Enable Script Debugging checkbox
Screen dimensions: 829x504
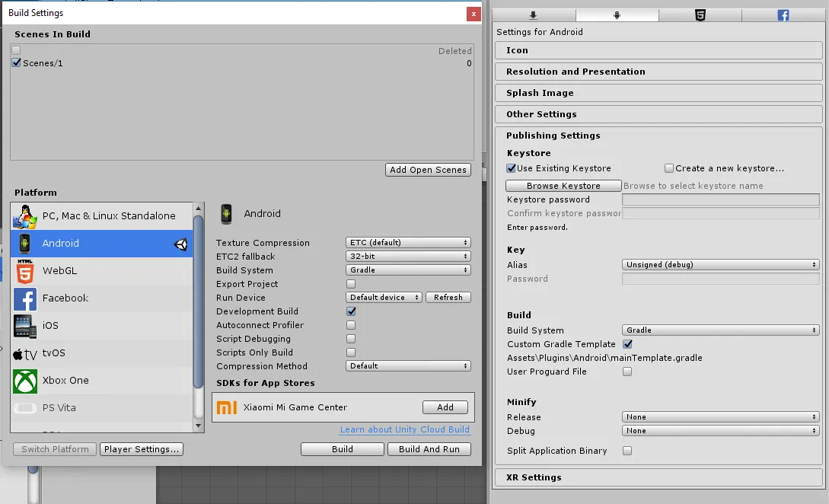[351, 339]
